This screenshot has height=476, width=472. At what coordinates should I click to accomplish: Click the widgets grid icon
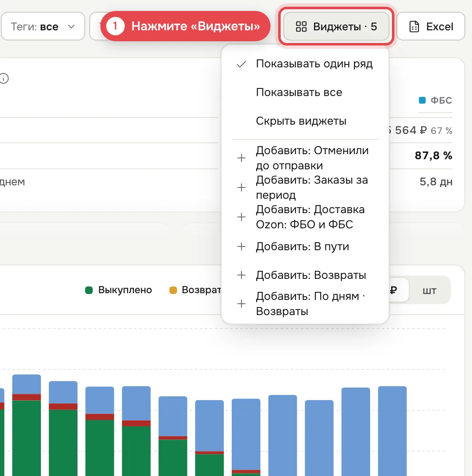tap(301, 27)
